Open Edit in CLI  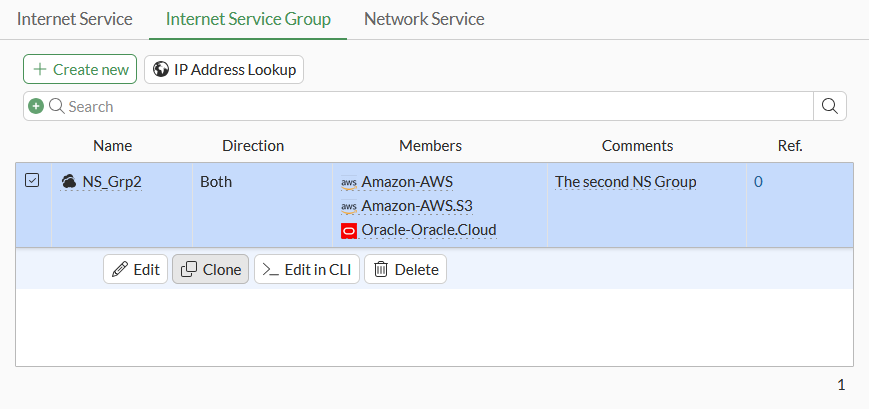click(306, 269)
